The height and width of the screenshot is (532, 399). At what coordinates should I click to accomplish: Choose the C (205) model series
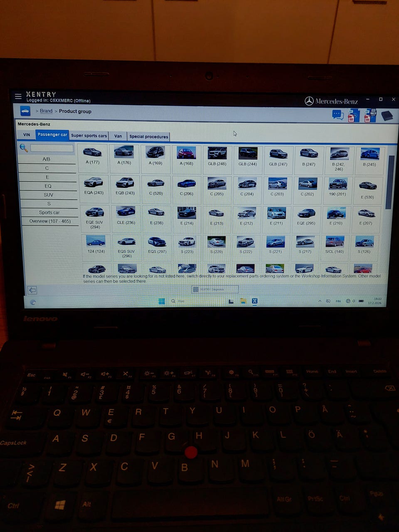tap(217, 189)
